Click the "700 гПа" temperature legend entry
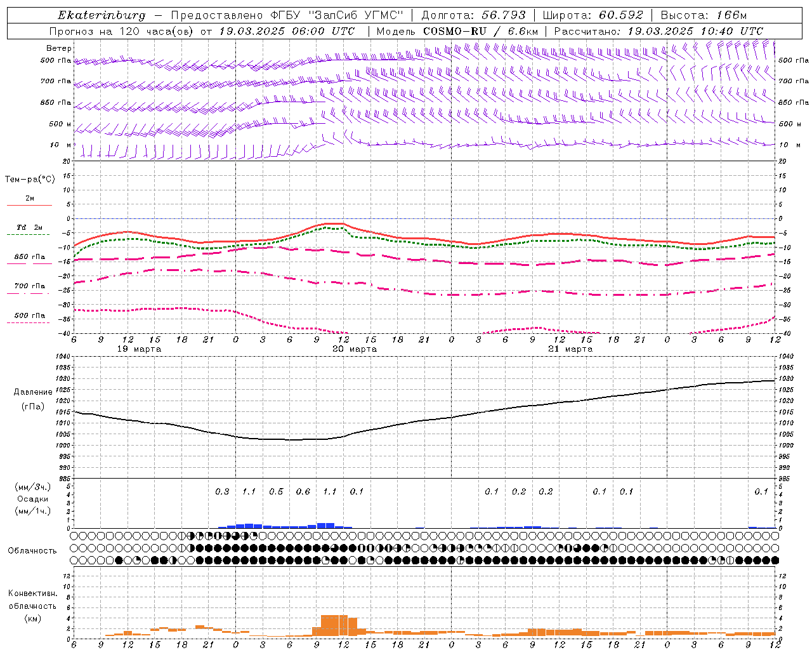The image size is (812, 650). coord(30,286)
